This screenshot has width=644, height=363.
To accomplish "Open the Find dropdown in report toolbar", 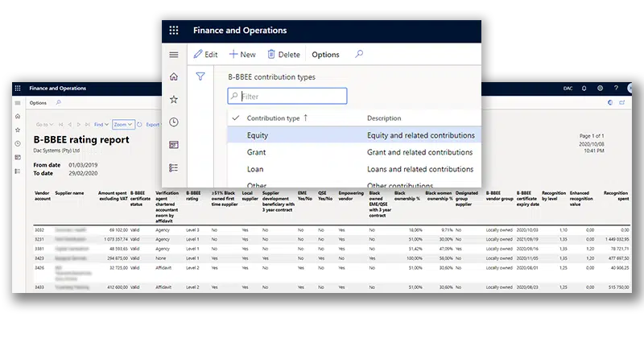I will pyautogui.click(x=101, y=125).
